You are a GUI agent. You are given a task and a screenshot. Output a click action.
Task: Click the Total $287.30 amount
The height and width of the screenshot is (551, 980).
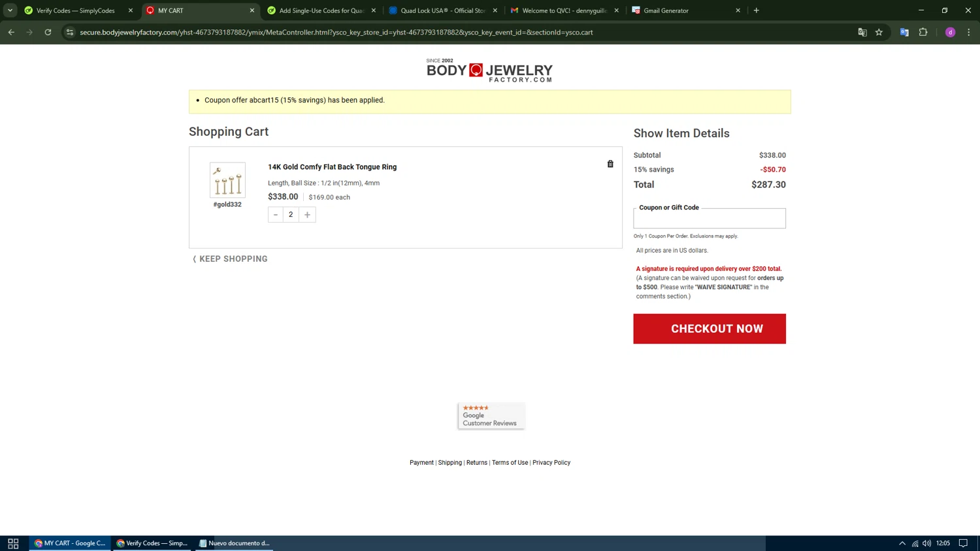point(768,185)
